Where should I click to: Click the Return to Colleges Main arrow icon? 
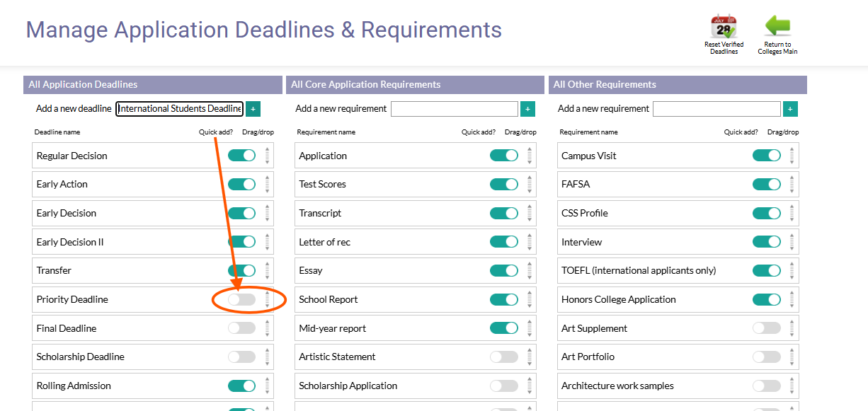click(x=777, y=26)
